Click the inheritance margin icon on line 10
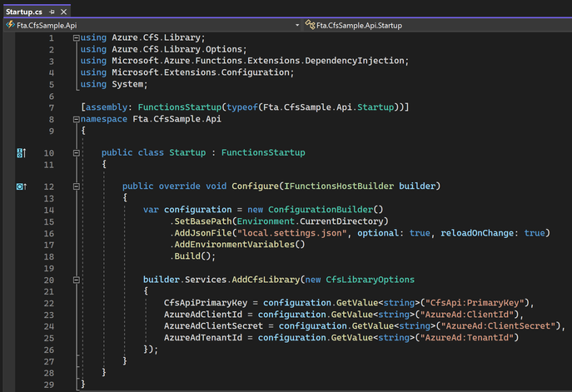 21,153
